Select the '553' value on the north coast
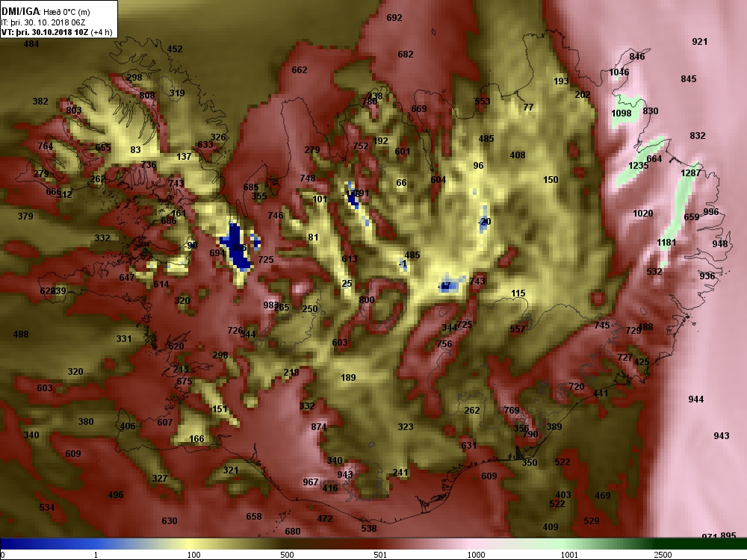747x560 pixels. (x=482, y=102)
